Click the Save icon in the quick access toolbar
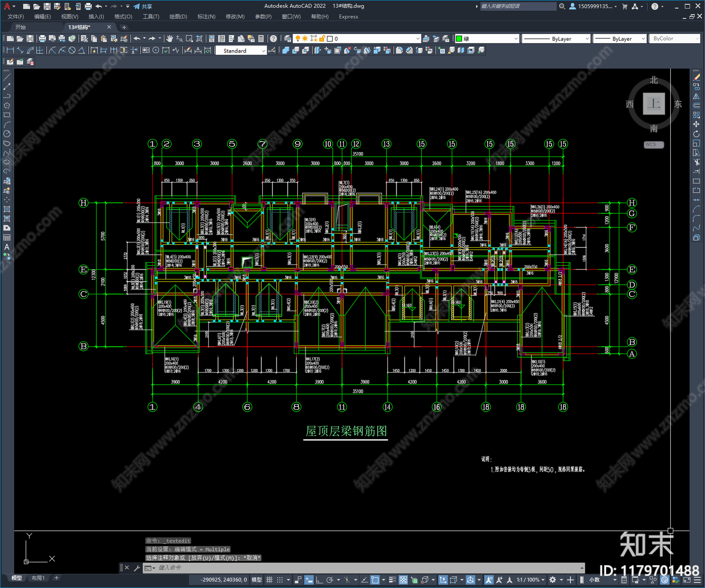The image size is (705, 588). 47,6
